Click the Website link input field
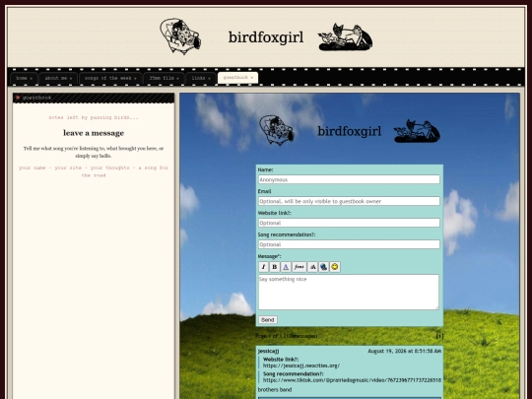The width and height of the screenshot is (532, 399). [x=349, y=223]
